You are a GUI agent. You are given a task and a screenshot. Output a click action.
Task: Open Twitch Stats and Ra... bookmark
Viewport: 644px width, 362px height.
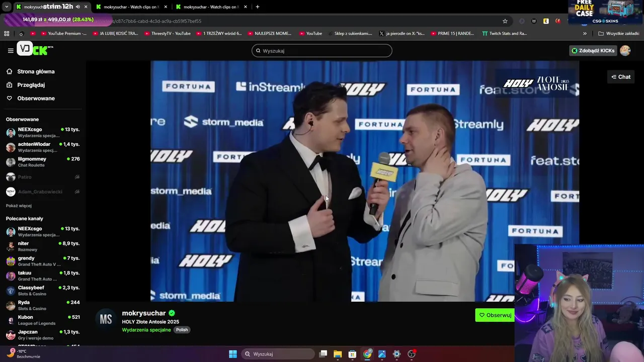(504, 34)
